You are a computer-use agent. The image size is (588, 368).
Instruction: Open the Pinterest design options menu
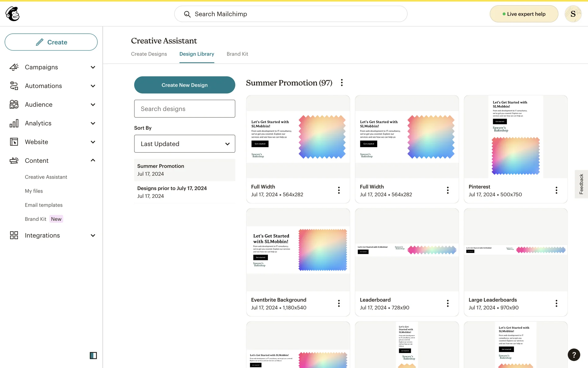coord(556,190)
